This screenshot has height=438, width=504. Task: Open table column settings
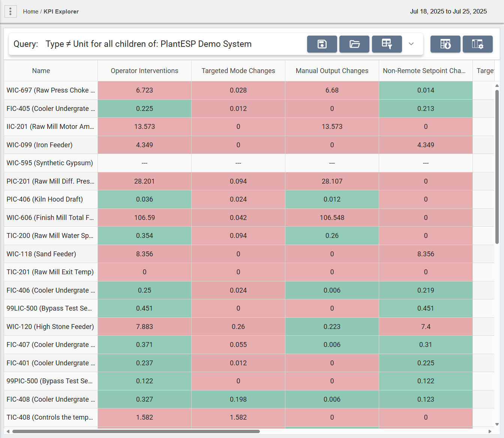pyautogui.click(x=478, y=44)
